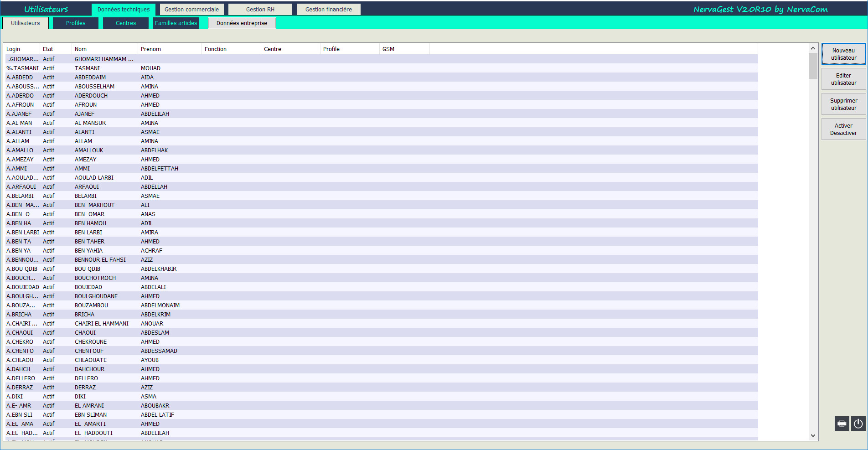The height and width of the screenshot is (450, 868).
Task: Switch to the Profiles sub-tab
Action: point(76,23)
